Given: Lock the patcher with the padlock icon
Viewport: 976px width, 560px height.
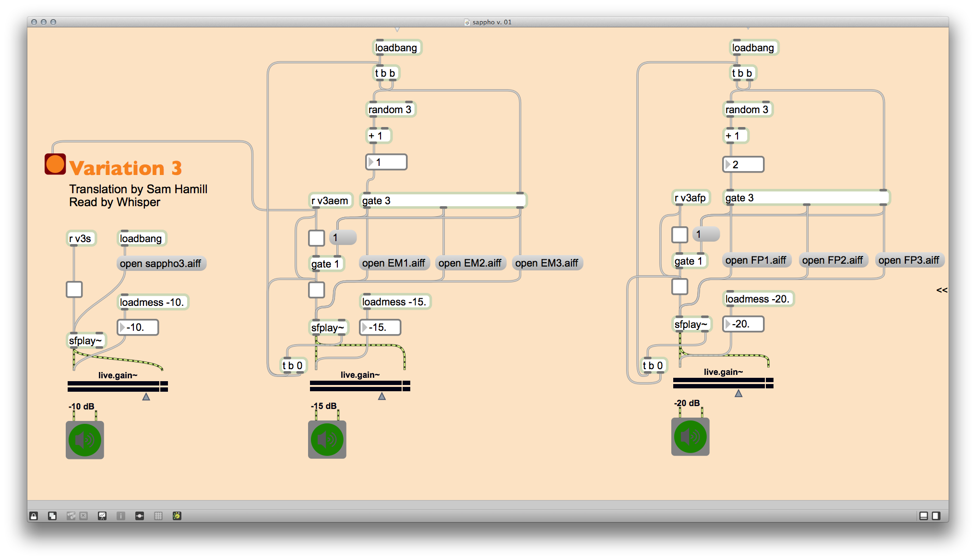Looking at the screenshot, I should click(x=34, y=516).
